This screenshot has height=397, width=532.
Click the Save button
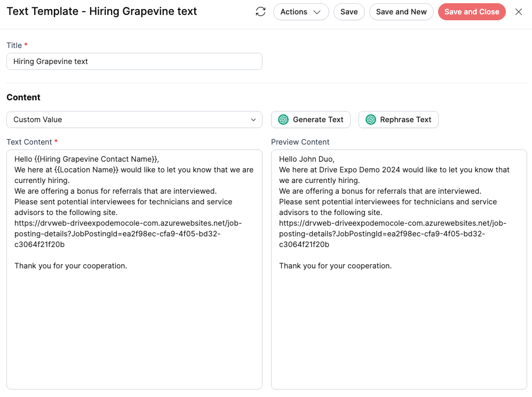(349, 12)
